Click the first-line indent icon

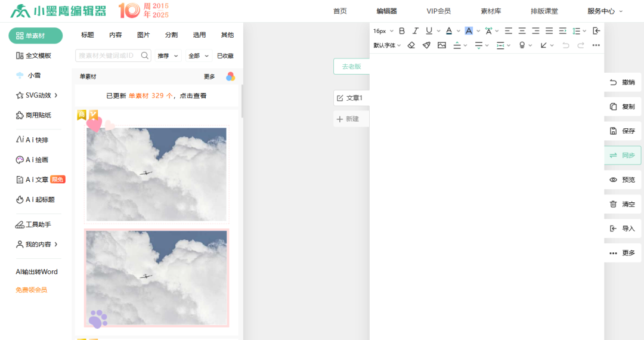[x=563, y=31]
